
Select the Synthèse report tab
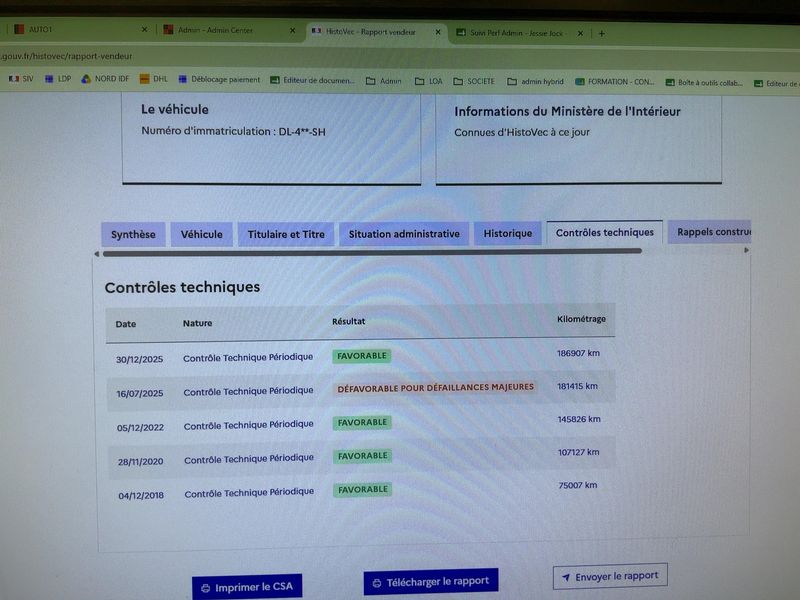133,234
